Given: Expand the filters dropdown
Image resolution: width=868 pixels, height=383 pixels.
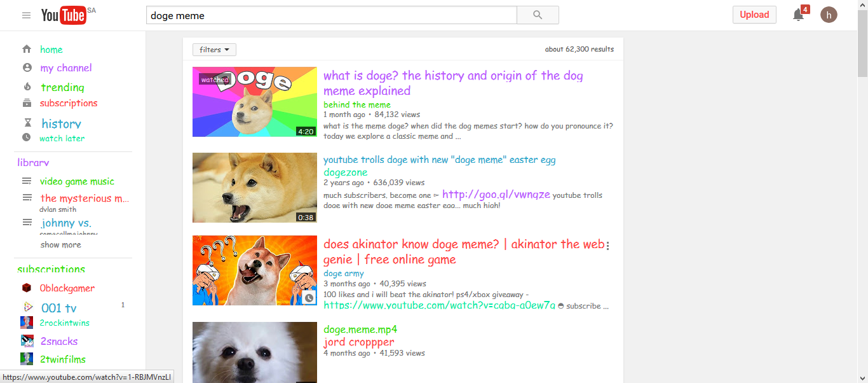Looking at the screenshot, I should 214,50.
